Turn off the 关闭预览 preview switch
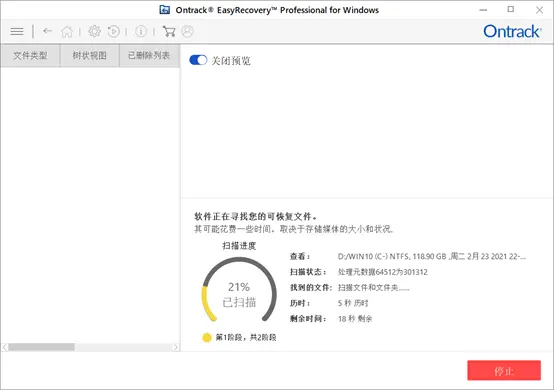The height and width of the screenshot is (390, 554). pos(198,60)
